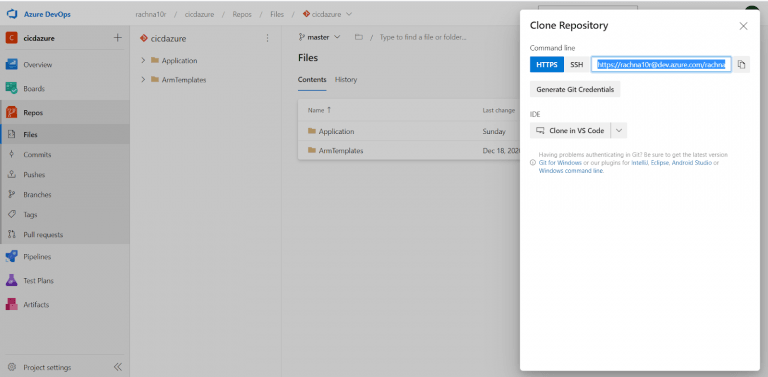The width and height of the screenshot is (768, 377).
Task: Open the Windows command line link
Action: (571, 171)
